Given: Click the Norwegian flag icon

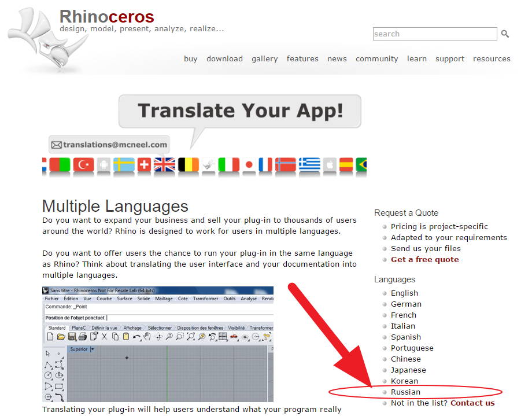Looking at the screenshot, I should tap(285, 165).
